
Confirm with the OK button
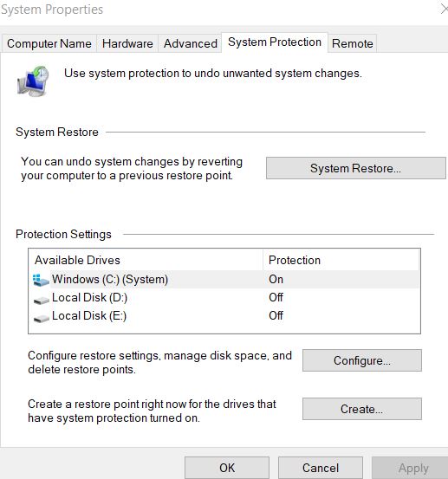coord(227,468)
